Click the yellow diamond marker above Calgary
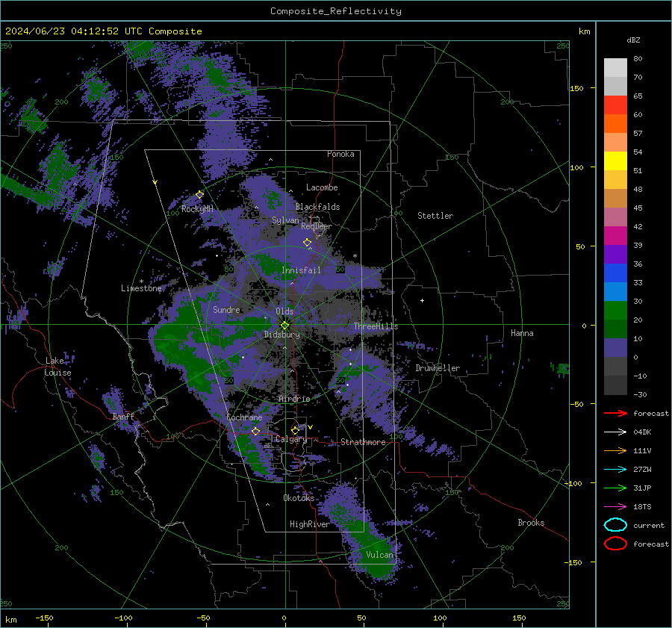672x628 pixels. pos(295,430)
